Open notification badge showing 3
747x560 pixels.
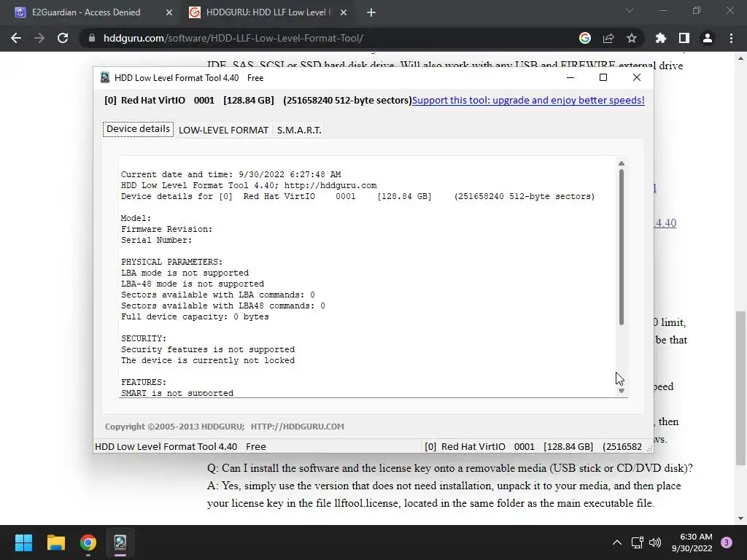coord(727,542)
